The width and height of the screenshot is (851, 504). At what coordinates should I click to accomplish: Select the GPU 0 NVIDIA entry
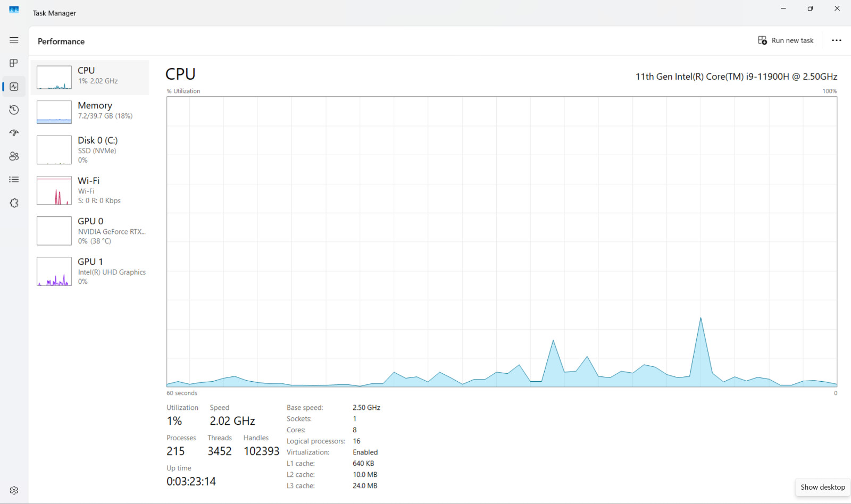tap(90, 231)
